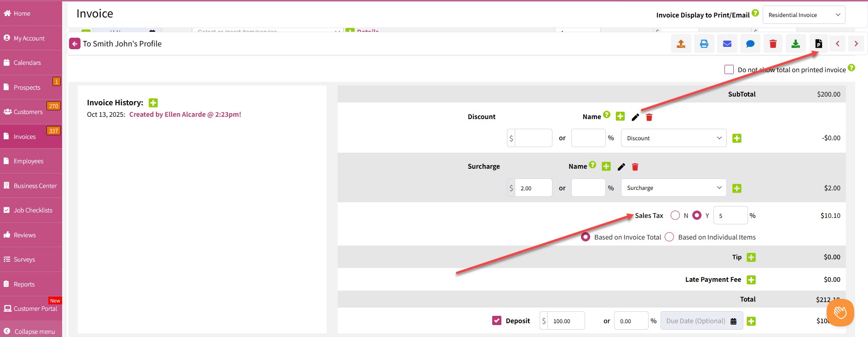Screen dimensions: 868x337
Task: Email the invoice with the envelope icon
Action: 727,44
